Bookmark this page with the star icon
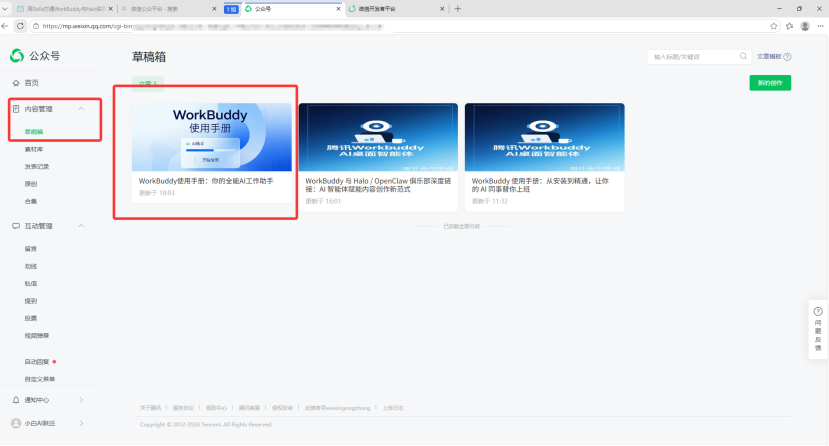The image size is (829, 446). pyautogui.click(x=774, y=26)
